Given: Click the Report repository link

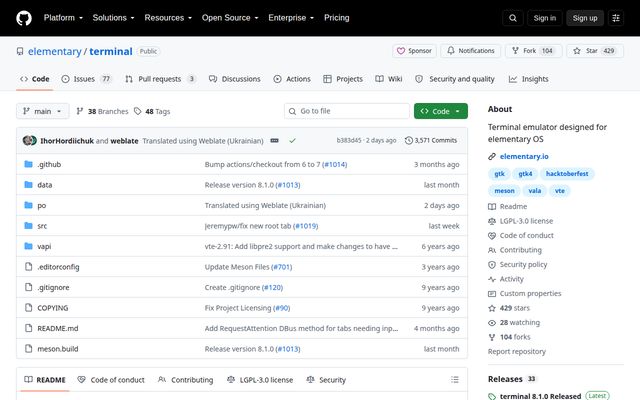Looking at the screenshot, I should click(x=516, y=351).
